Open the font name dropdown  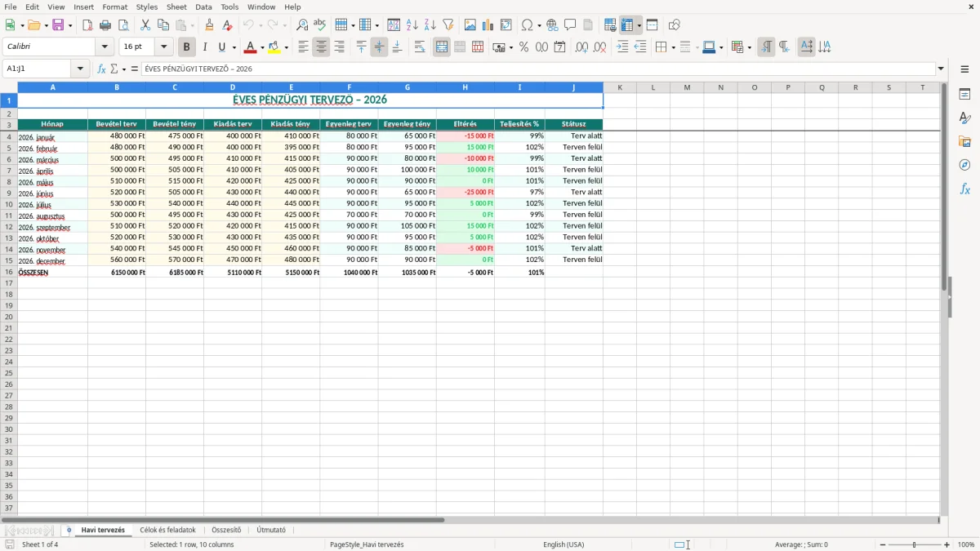105,47
